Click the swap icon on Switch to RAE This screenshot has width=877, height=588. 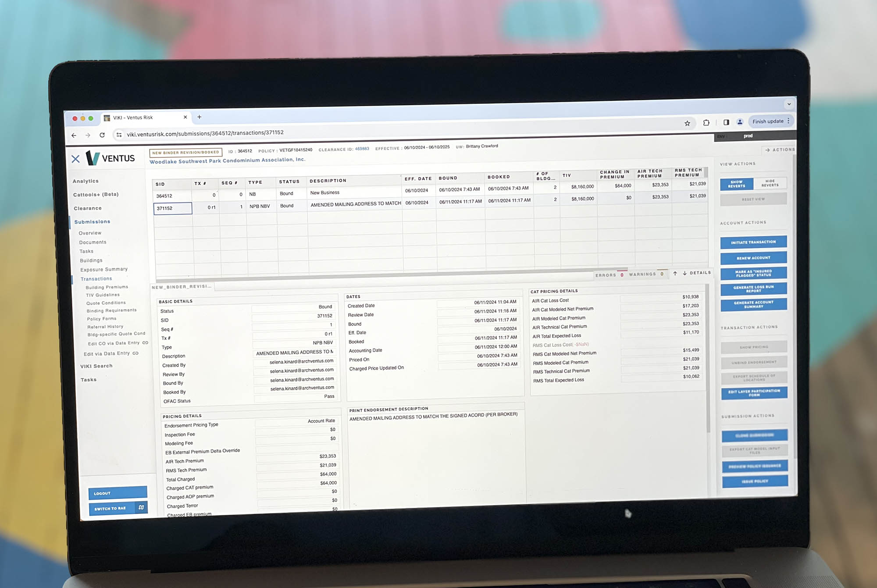pyautogui.click(x=141, y=507)
